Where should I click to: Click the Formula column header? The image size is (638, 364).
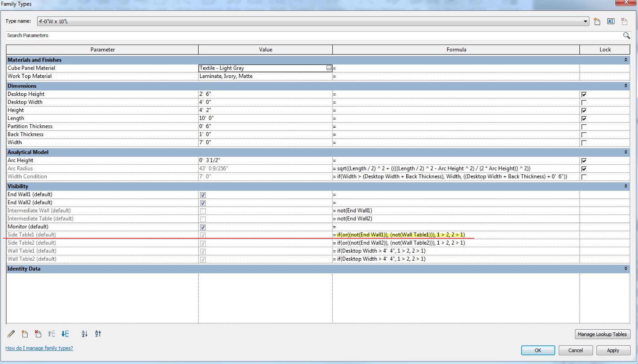456,49
